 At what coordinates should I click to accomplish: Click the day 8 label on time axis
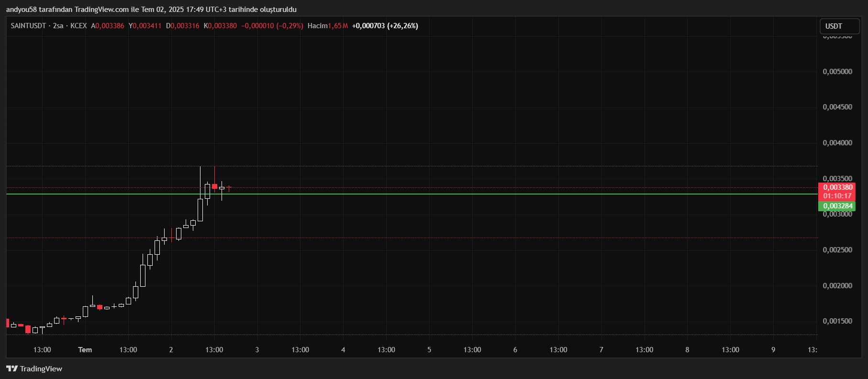pos(687,350)
